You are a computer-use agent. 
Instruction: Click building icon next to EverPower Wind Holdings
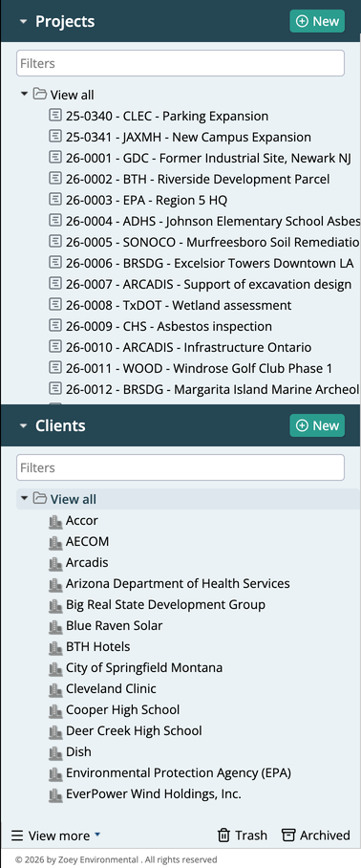[55, 794]
